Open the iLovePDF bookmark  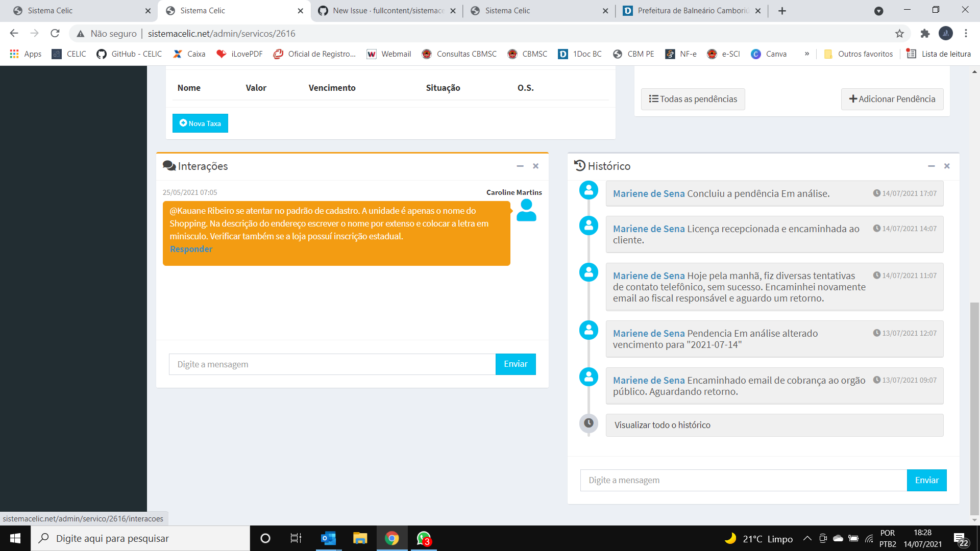coord(239,54)
